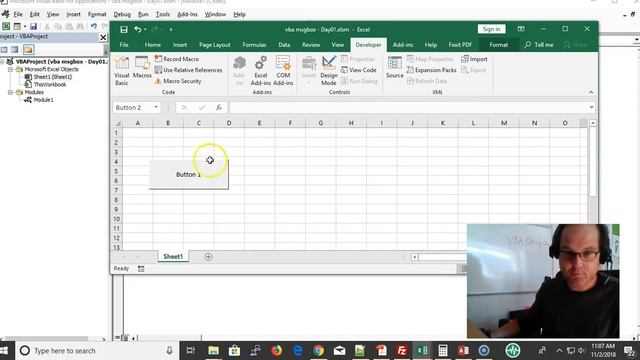Open the Run menu in VBA editor

tap(143, 14)
